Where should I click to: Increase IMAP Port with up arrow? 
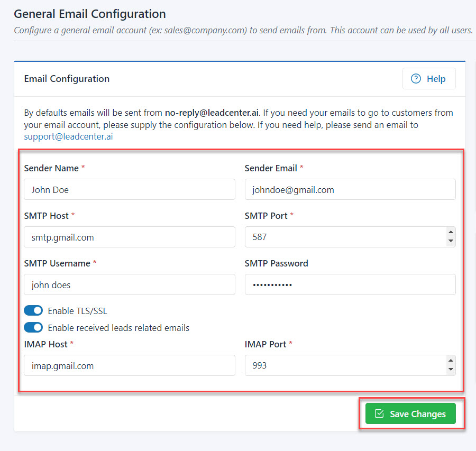click(x=451, y=361)
